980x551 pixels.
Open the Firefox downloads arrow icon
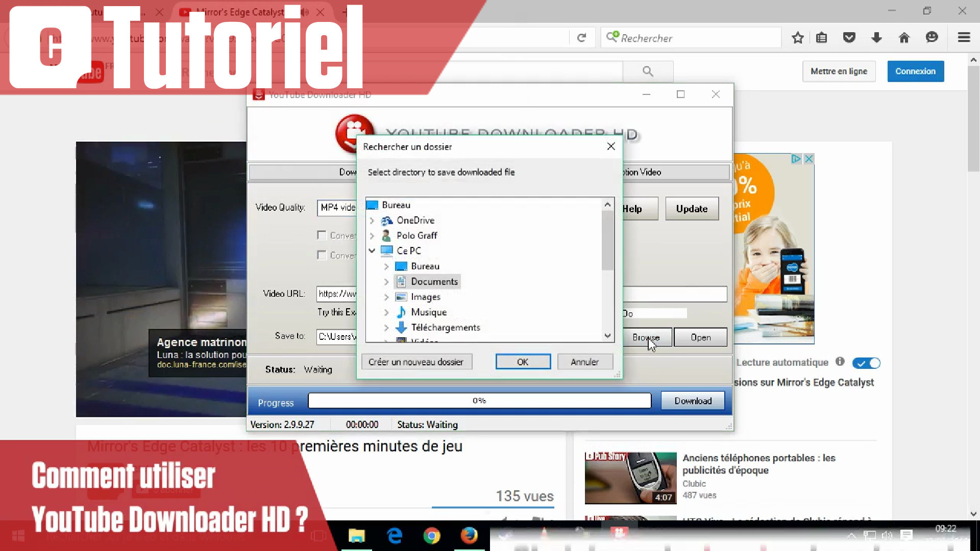click(x=876, y=37)
